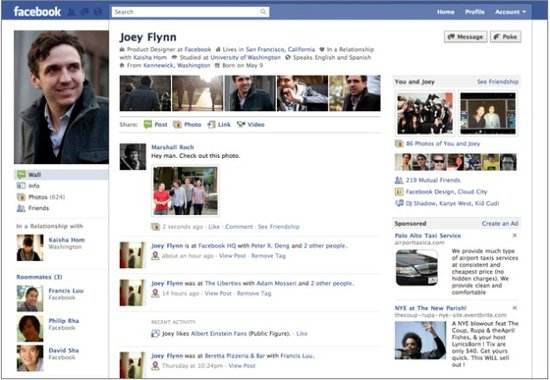Close the NYE at The New Parish ad
The image size is (550, 380).
click(515, 308)
